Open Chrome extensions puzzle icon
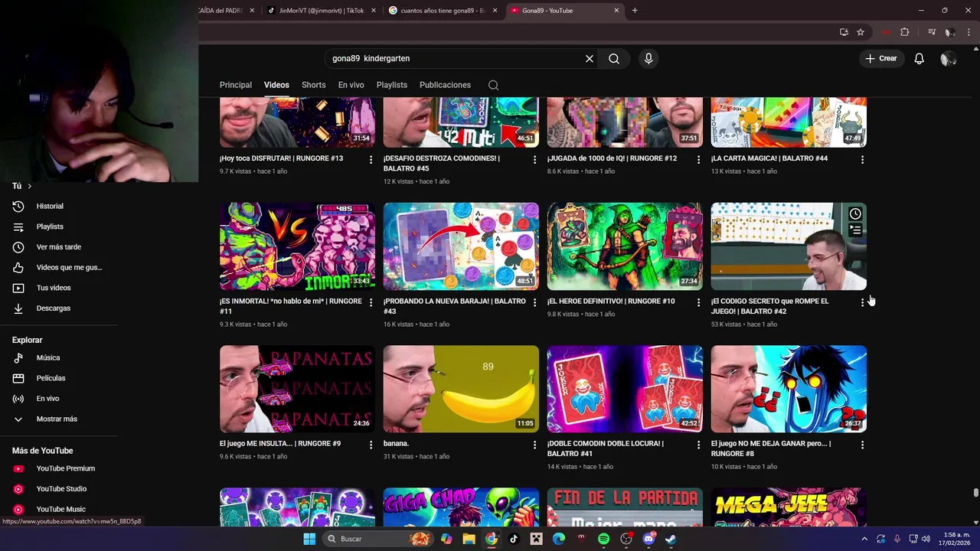This screenshot has height=551, width=980. [x=904, y=32]
